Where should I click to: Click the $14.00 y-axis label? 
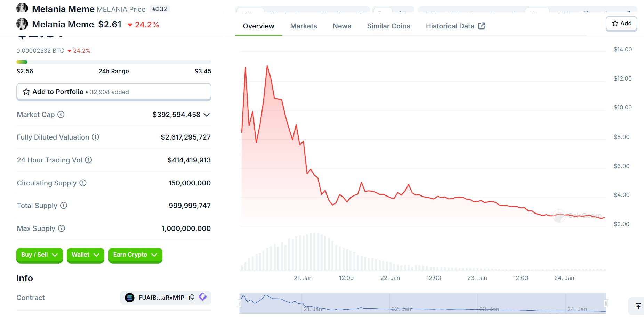point(623,49)
